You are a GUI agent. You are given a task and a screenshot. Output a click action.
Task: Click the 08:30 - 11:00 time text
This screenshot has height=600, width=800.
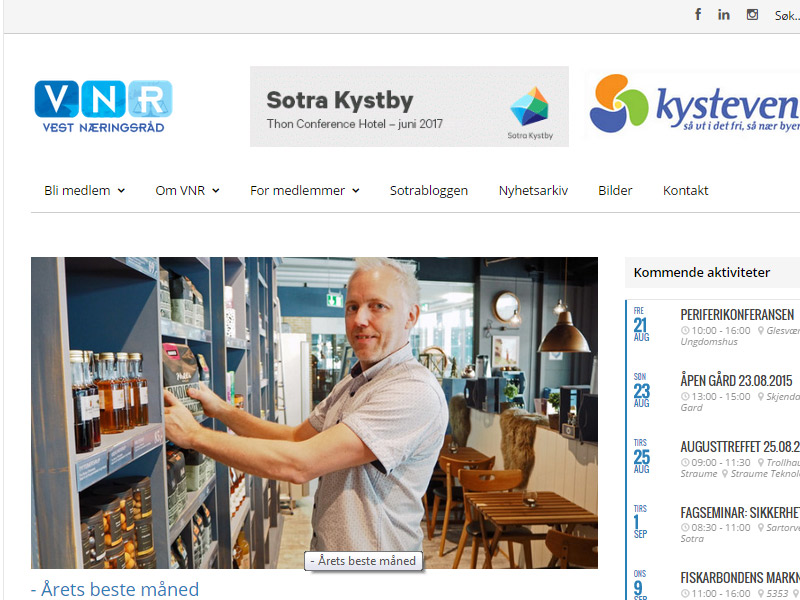pos(721,528)
